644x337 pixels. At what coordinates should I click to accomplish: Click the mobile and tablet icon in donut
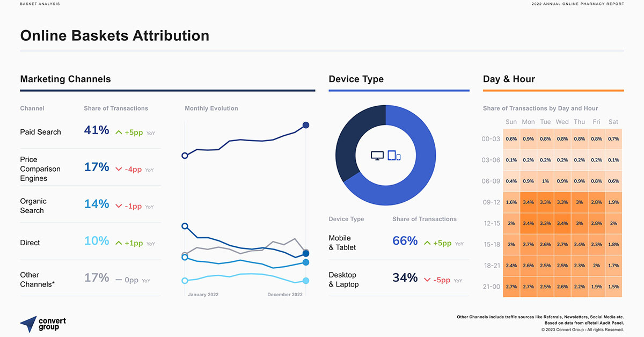tap(394, 156)
